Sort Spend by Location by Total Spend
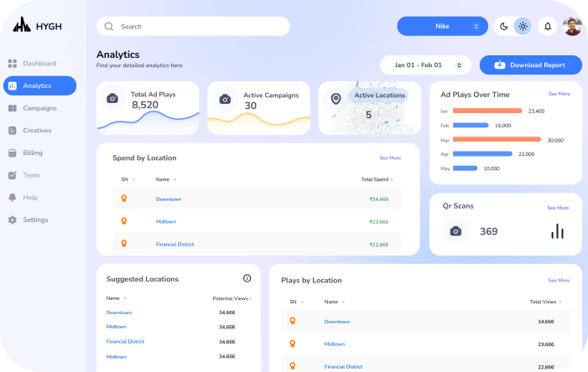The width and height of the screenshot is (588, 372). point(377,179)
